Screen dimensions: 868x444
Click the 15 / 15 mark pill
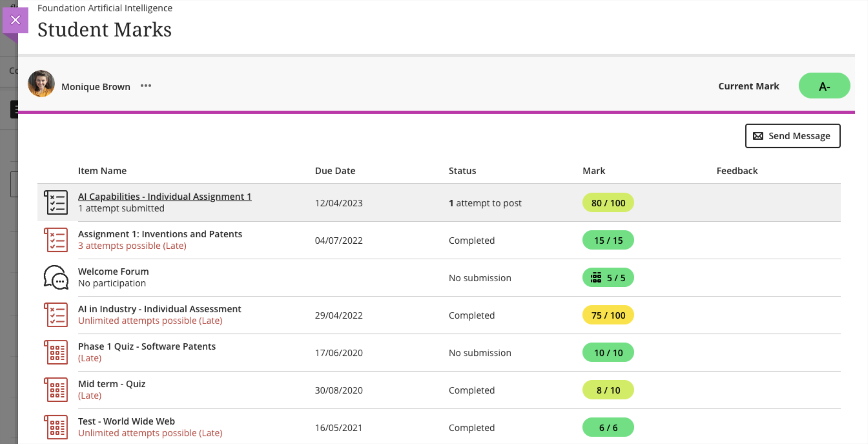click(608, 240)
